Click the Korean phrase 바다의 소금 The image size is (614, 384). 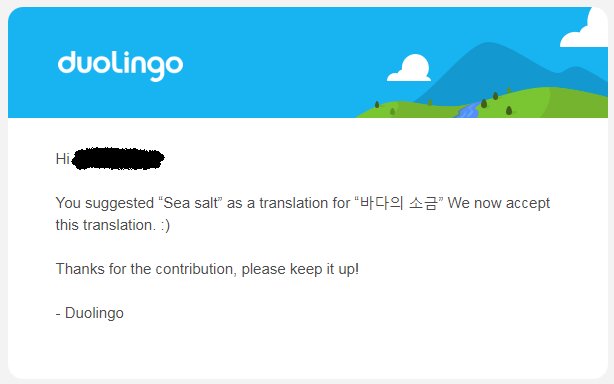(x=398, y=203)
